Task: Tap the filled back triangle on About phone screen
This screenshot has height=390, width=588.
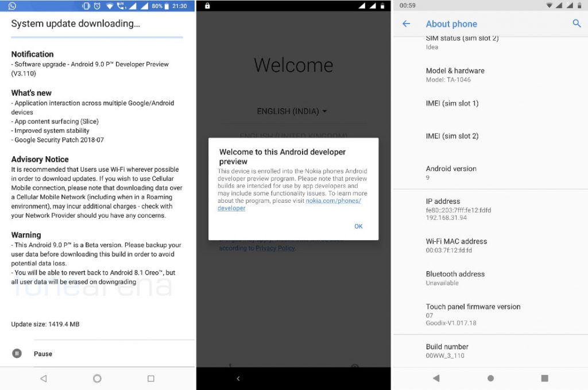Action: pos(436,378)
